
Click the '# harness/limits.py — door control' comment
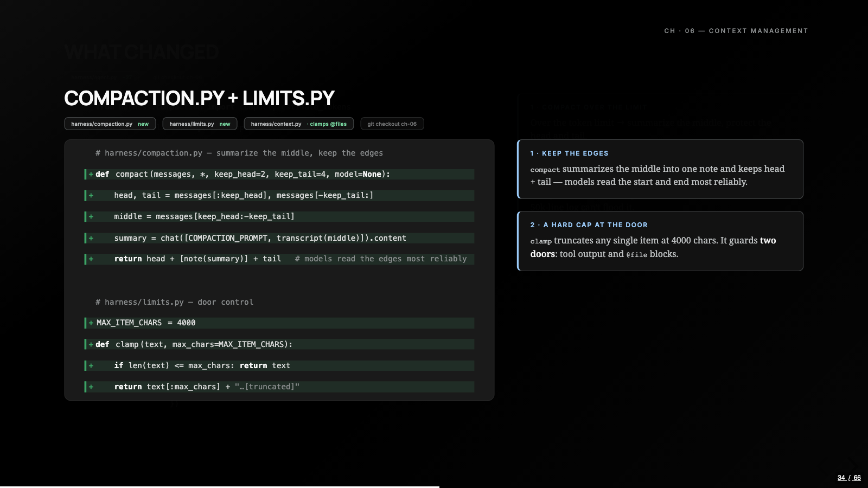pos(174,302)
